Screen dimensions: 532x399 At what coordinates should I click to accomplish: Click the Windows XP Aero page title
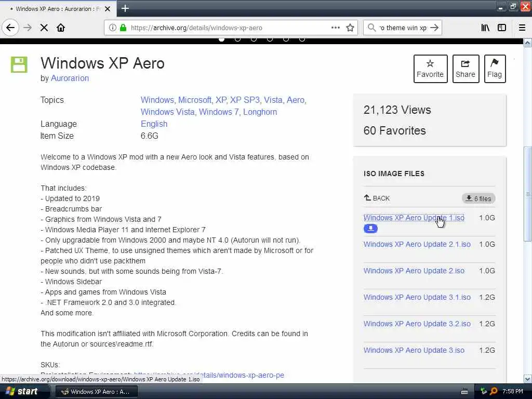point(102,63)
